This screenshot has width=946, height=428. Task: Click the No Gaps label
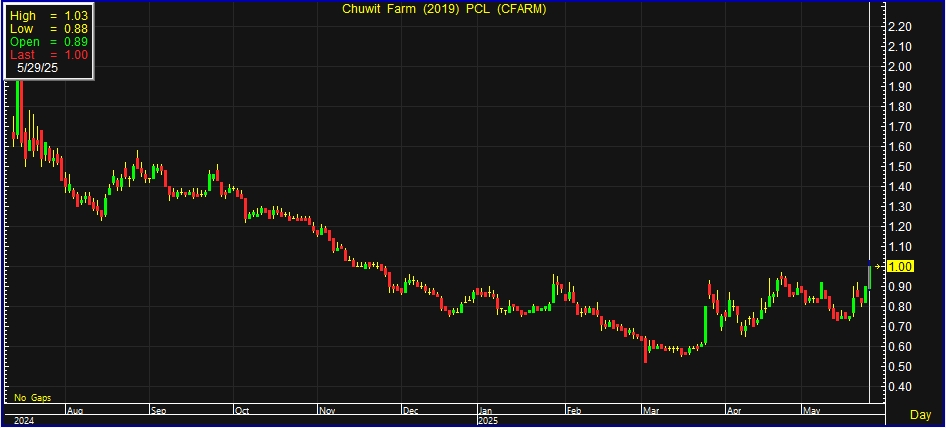(x=33, y=398)
